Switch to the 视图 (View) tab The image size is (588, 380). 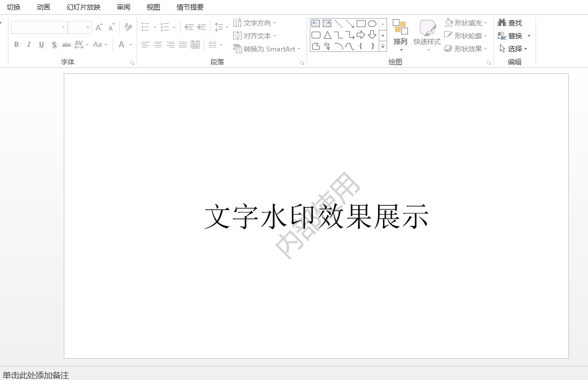tap(152, 7)
